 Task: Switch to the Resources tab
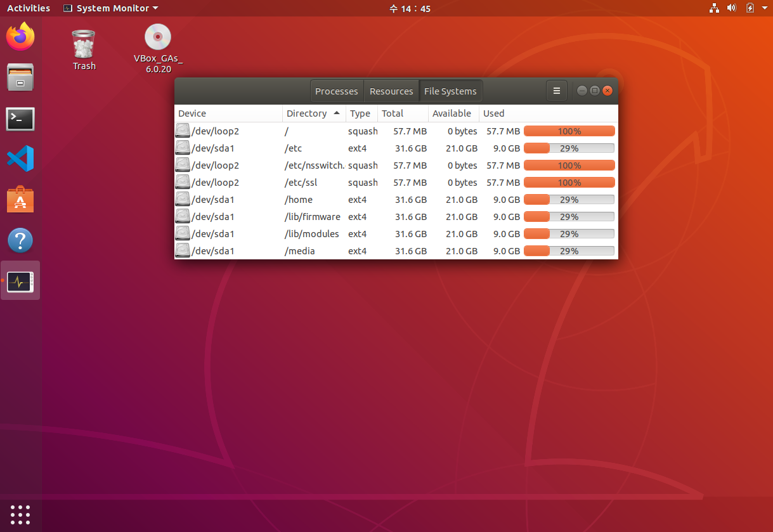pyautogui.click(x=391, y=91)
